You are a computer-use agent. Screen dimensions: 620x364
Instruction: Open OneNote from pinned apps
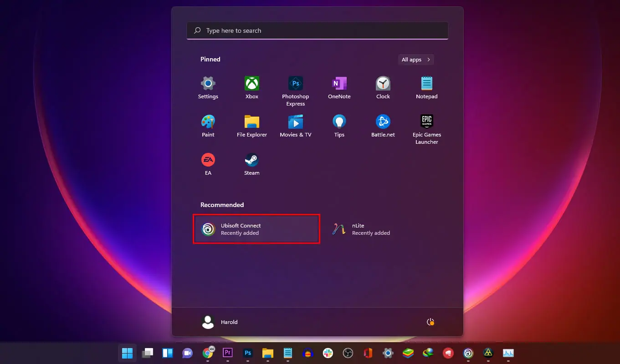339,88
